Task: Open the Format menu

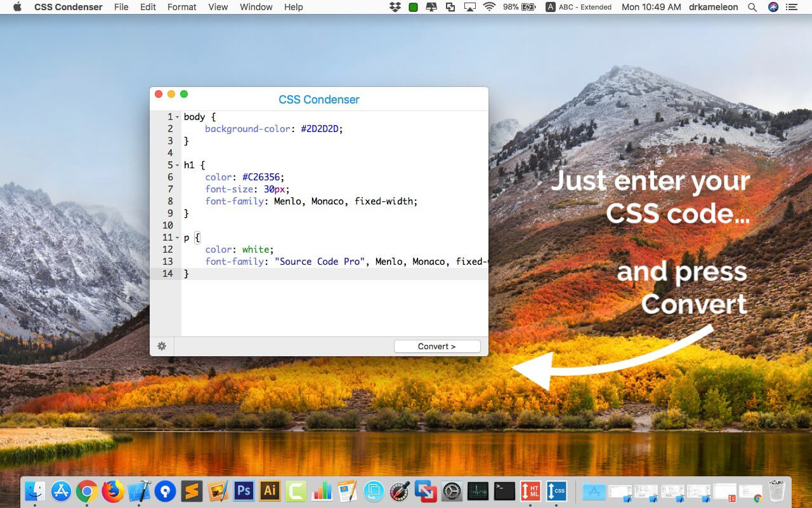Action: point(182,7)
